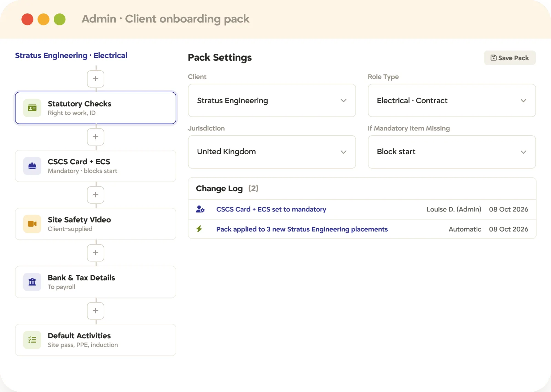Select the Statutory Checks step card
This screenshot has width=551, height=392.
(x=96, y=108)
